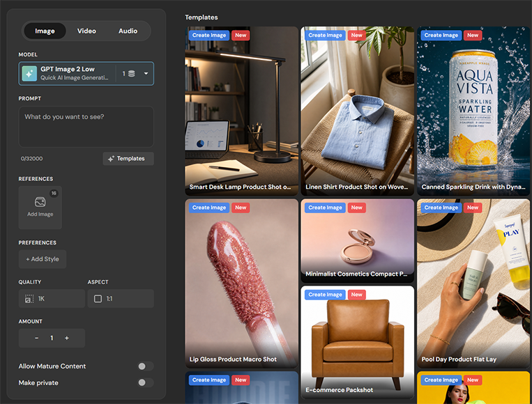This screenshot has width=532, height=404.
Task: Click New badge on Lip Gloss card
Action: [x=241, y=208]
